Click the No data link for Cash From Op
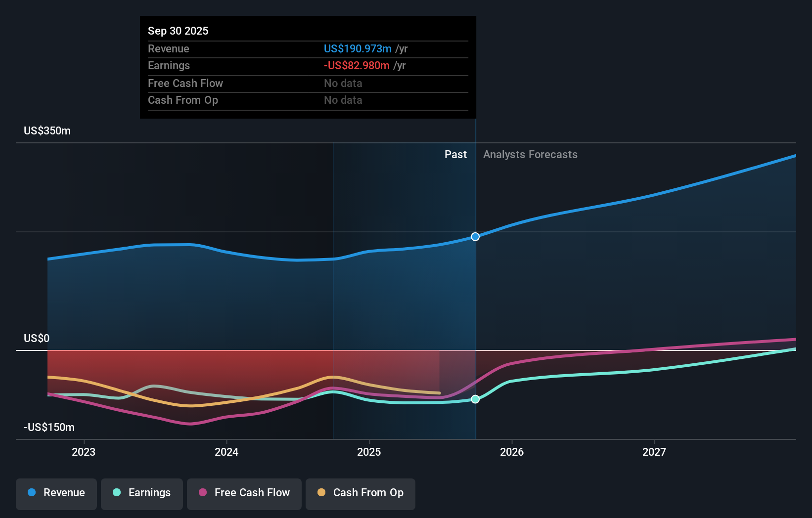Viewport: 812px width, 518px height. coord(343,100)
